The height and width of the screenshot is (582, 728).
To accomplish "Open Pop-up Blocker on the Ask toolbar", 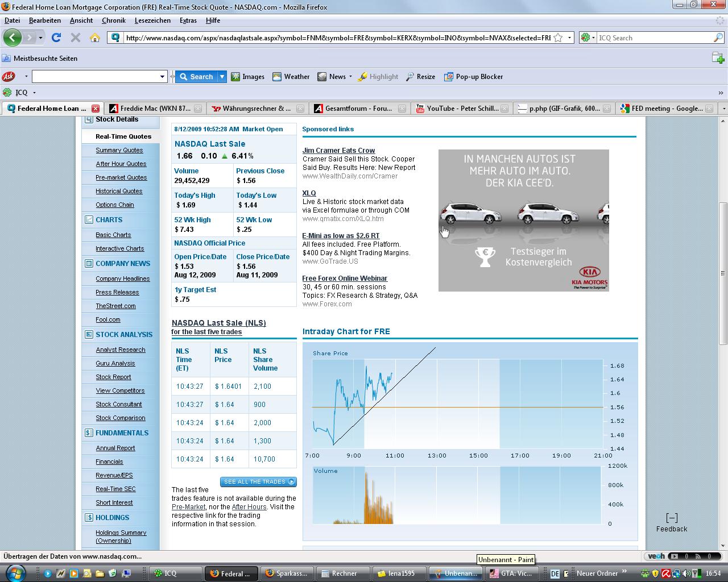I will tap(473, 77).
